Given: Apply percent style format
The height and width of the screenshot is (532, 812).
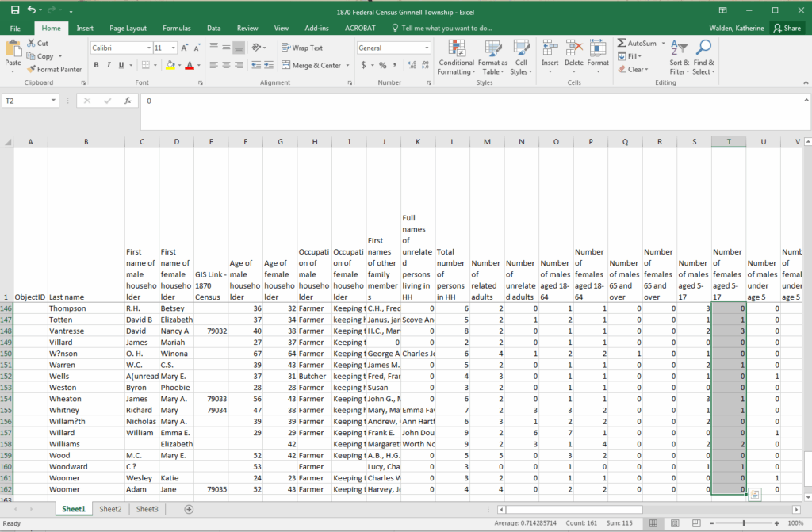Looking at the screenshot, I should 383,65.
